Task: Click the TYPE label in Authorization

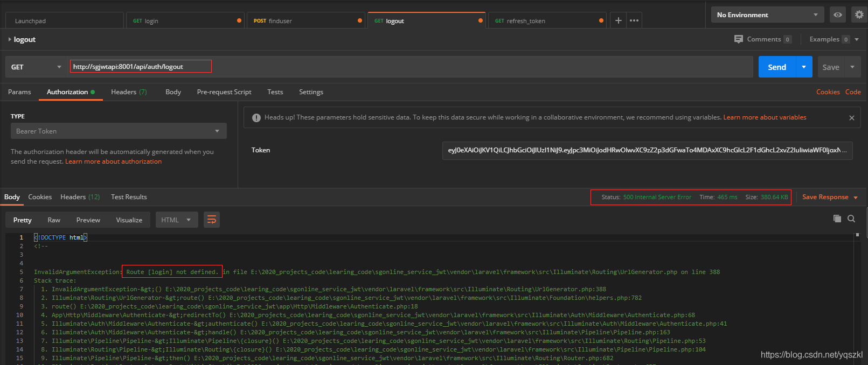Action: point(18,116)
